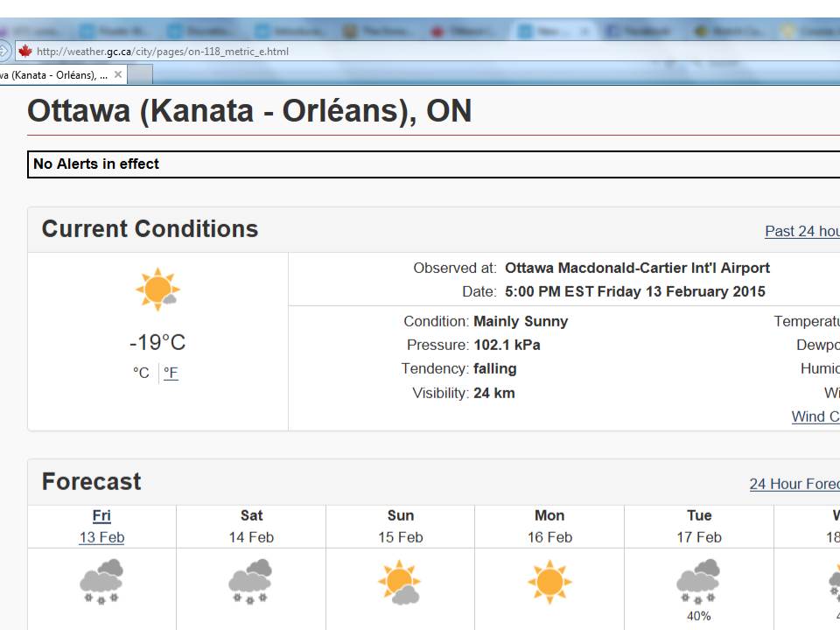Switch temperature units to °F
Screen dimensions: 840x630
point(171,373)
